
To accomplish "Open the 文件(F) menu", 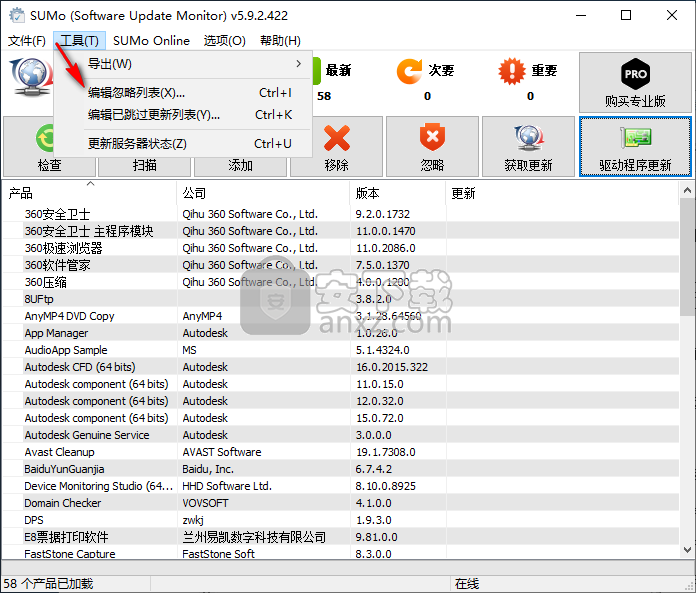I will click(27, 41).
